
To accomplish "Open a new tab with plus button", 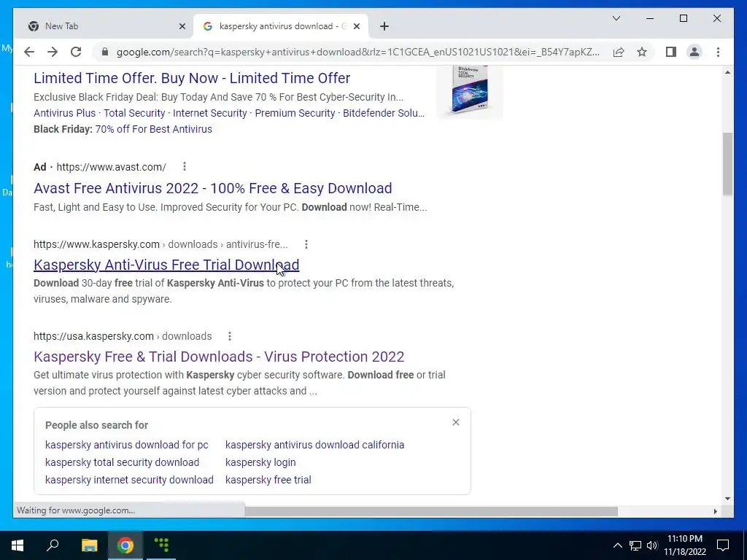I will click(x=384, y=27).
